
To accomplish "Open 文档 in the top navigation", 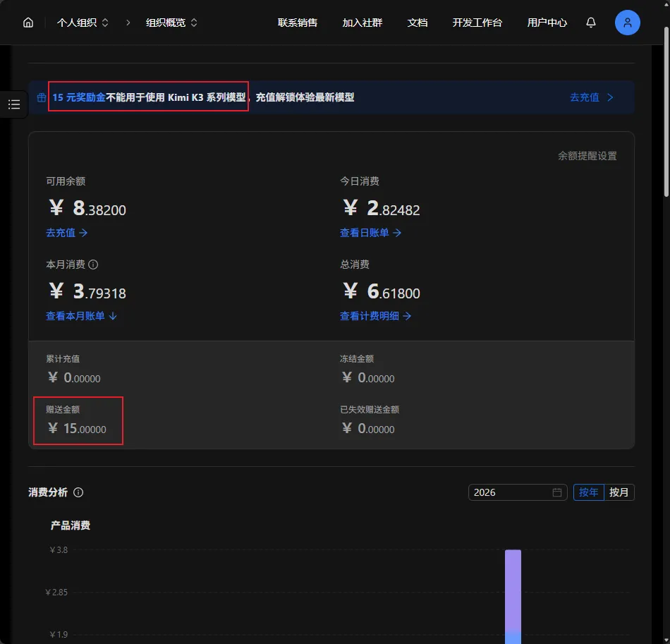I will point(418,23).
